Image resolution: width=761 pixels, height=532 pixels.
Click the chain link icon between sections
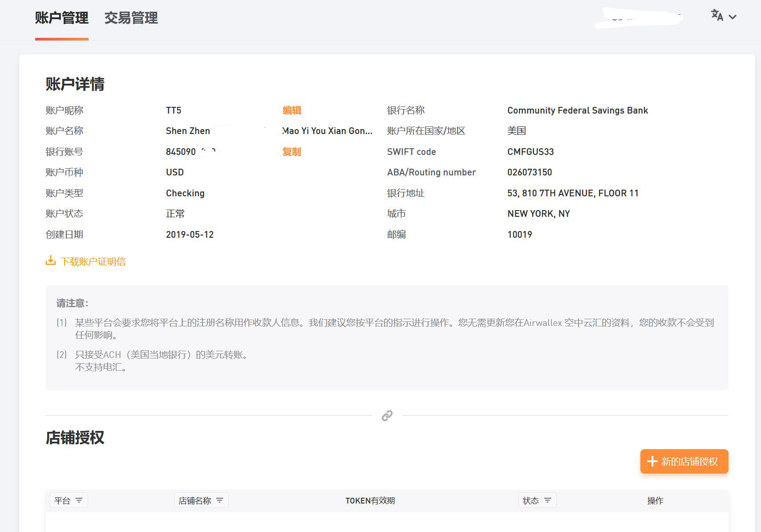(x=386, y=416)
